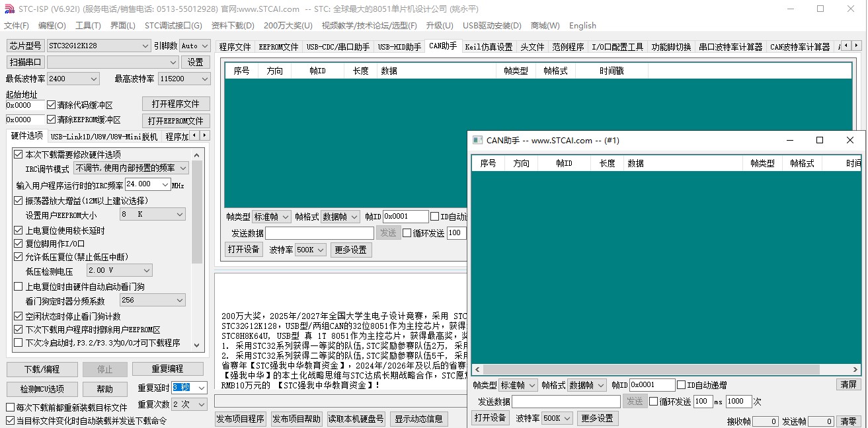Click 检测MCU选项 button
Screen dimensions: 868x428
42,389
